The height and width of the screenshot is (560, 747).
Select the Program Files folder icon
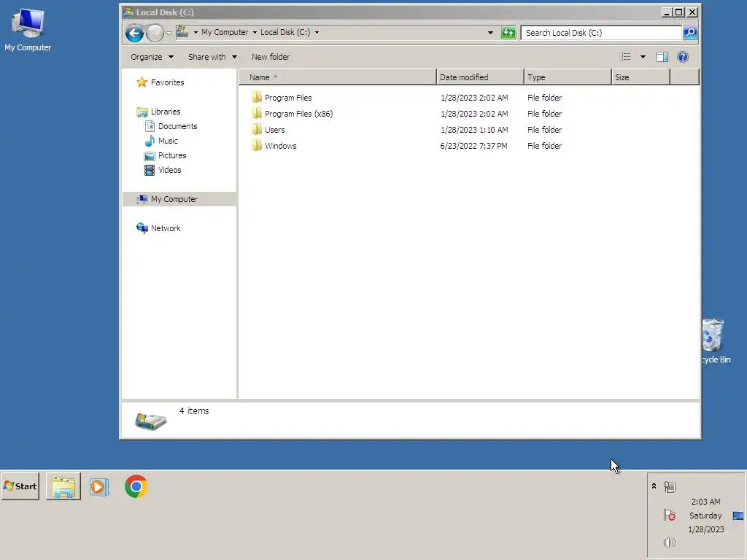(x=257, y=98)
